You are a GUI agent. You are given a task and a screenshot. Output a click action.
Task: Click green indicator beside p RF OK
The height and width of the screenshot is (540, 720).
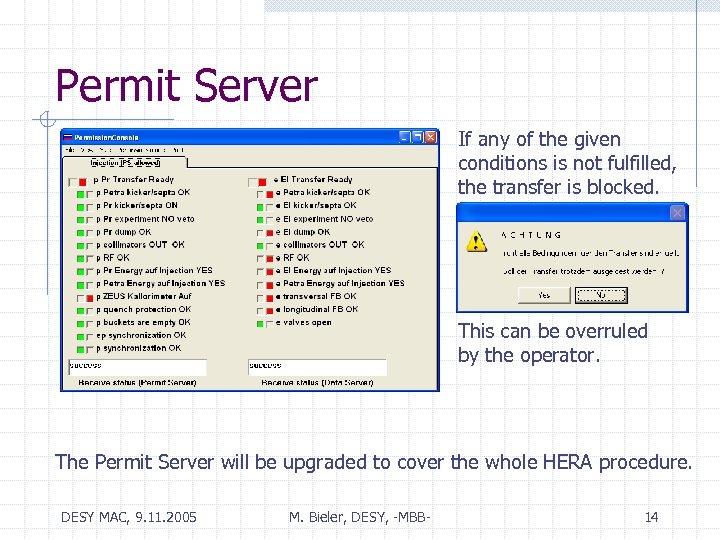pyautogui.click(x=80, y=259)
